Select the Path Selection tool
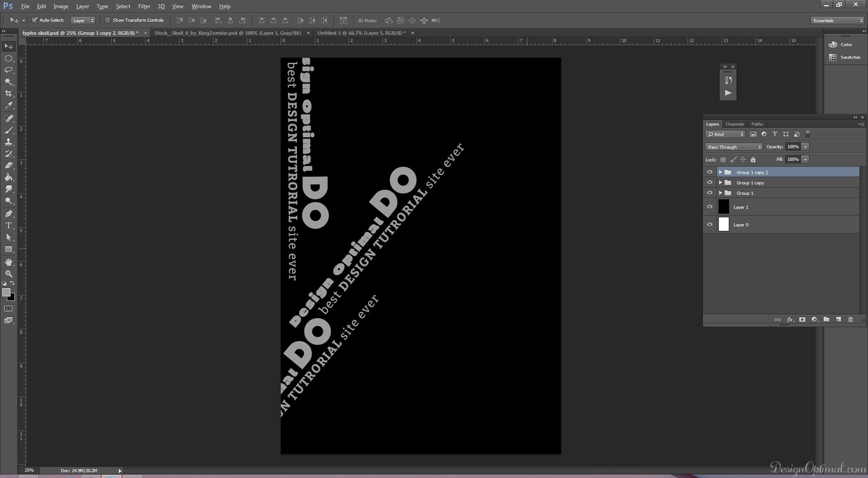 click(x=9, y=237)
